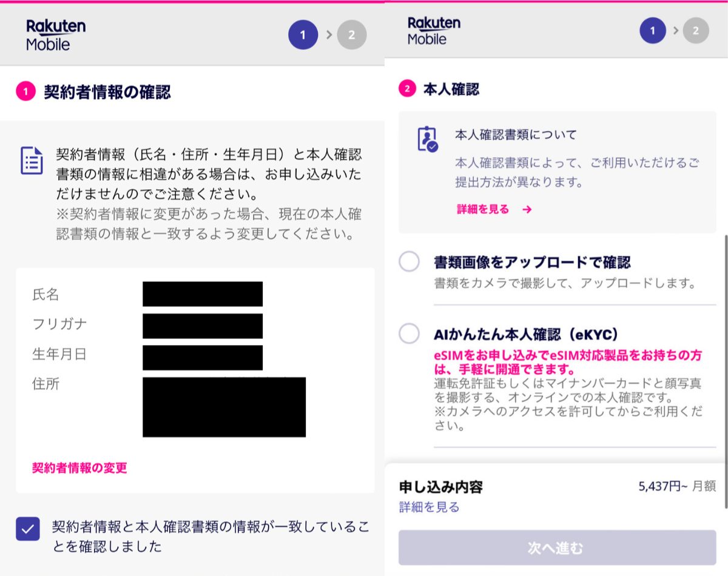Click the document icon beside 契約者情報 notice
The width and height of the screenshot is (728, 576).
32,160
